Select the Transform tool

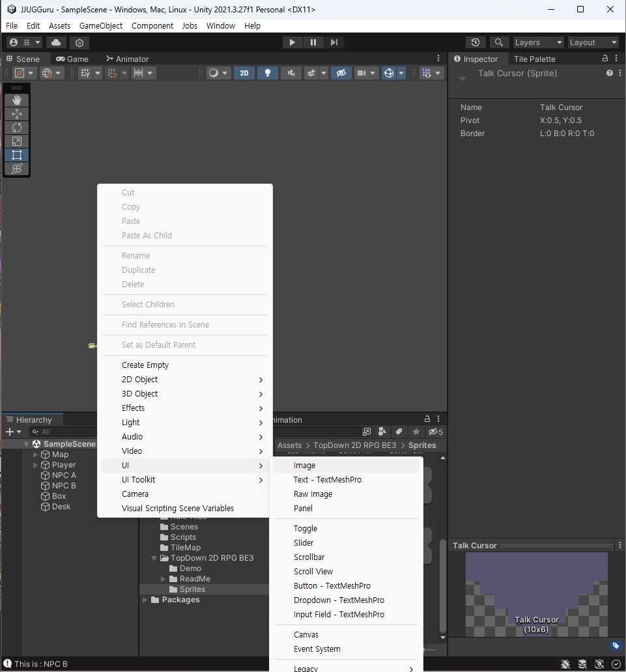17,169
